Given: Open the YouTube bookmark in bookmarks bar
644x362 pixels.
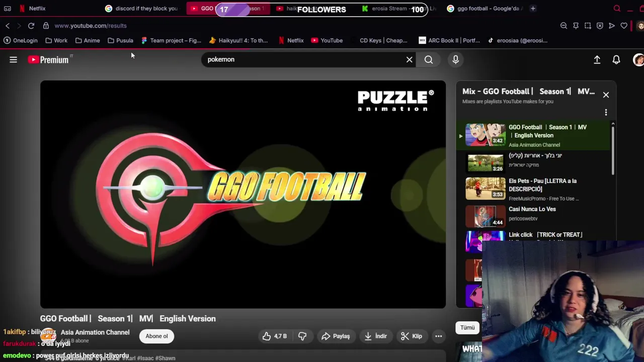Looking at the screenshot, I should pyautogui.click(x=327, y=41).
